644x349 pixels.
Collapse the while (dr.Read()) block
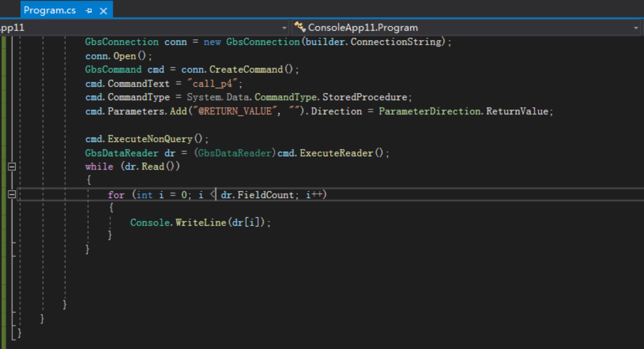pos(12,166)
